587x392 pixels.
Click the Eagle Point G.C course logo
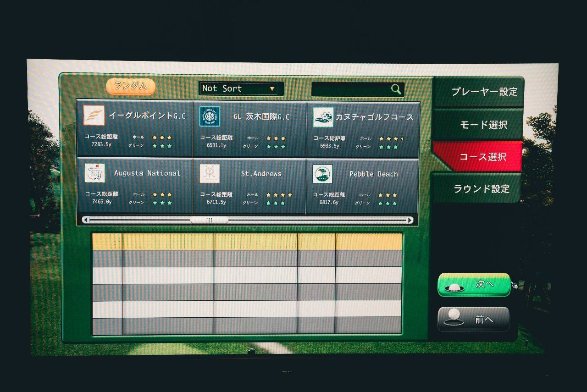(x=94, y=116)
